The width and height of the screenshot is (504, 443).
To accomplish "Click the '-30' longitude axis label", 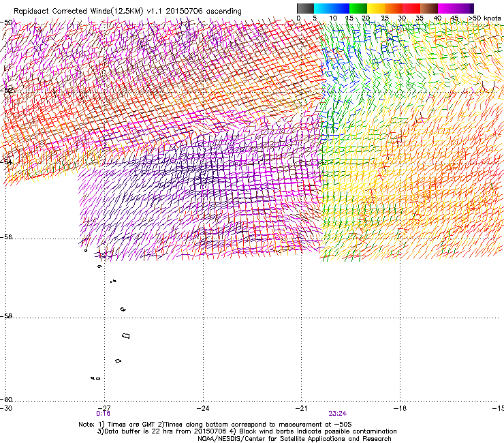I will 6,408.
